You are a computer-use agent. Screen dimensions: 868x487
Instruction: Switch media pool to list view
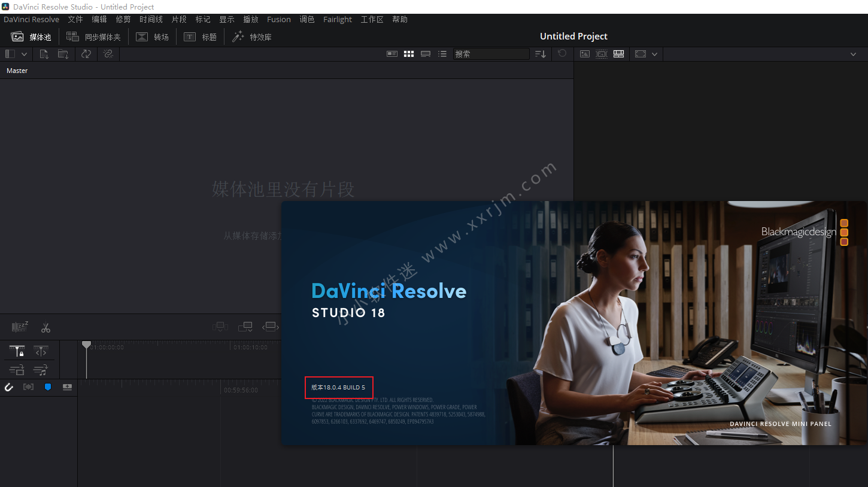tap(442, 54)
